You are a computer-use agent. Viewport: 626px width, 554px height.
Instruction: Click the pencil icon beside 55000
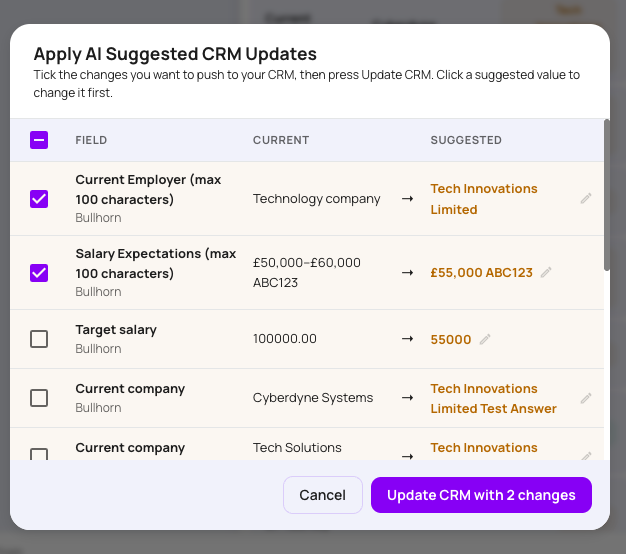[485, 339]
